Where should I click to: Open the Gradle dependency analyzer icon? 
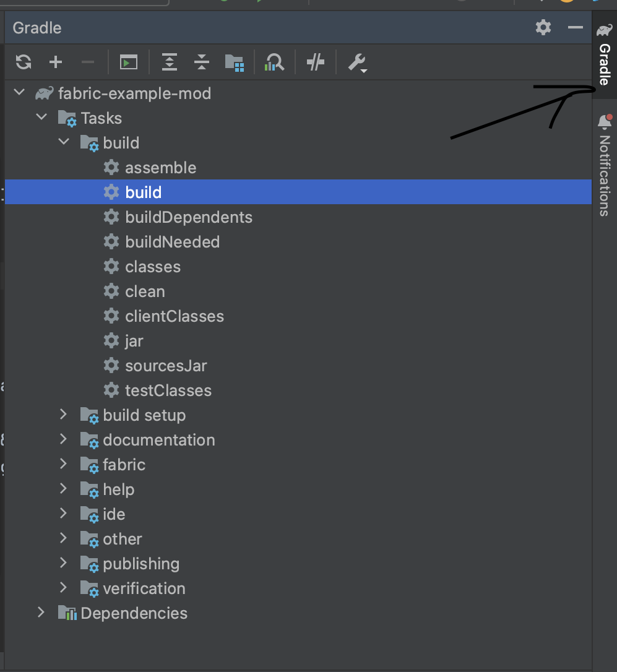274,62
